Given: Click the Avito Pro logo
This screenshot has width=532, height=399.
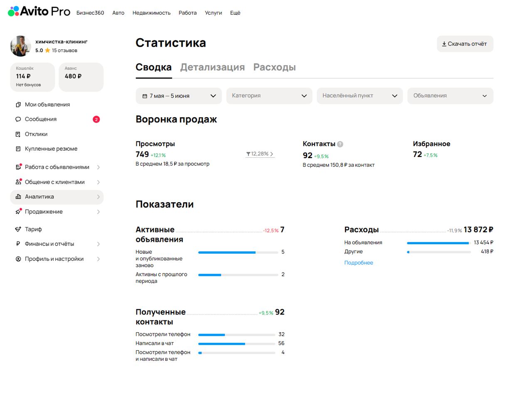Looking at the screenshot, I should [x=39, y=12].
